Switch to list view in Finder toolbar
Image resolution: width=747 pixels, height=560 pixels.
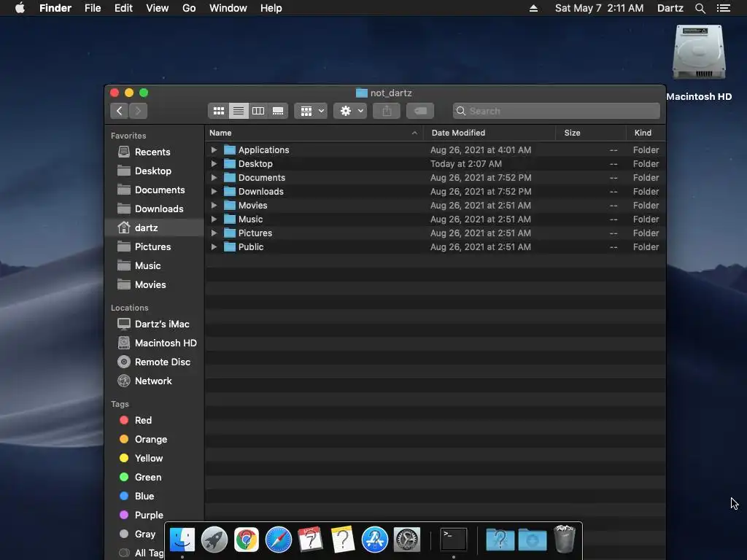click(239, 111)
